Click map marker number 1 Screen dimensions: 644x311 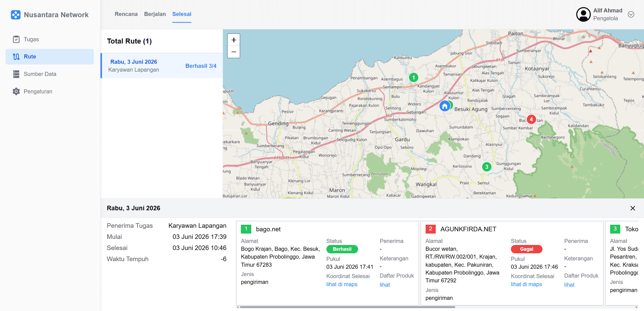413,77
